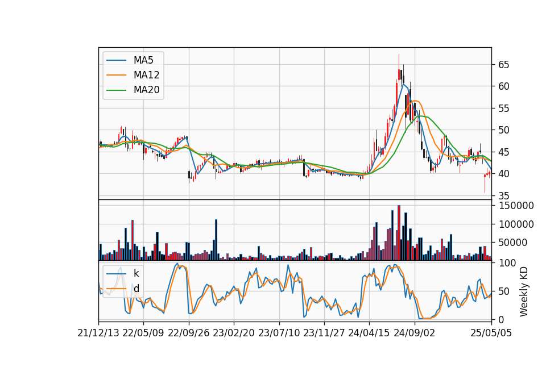This screenshot has height=392, width=546.
Task: Click the 100000 volume axis label
Action: click(x=516, y=225)
